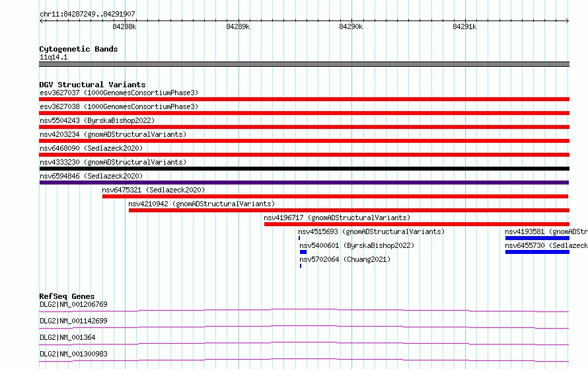Image resolution: width=588 pixels, height=369 pixels.
Task: Click the 84291k ruler label
Action: [x=464, y=26]
